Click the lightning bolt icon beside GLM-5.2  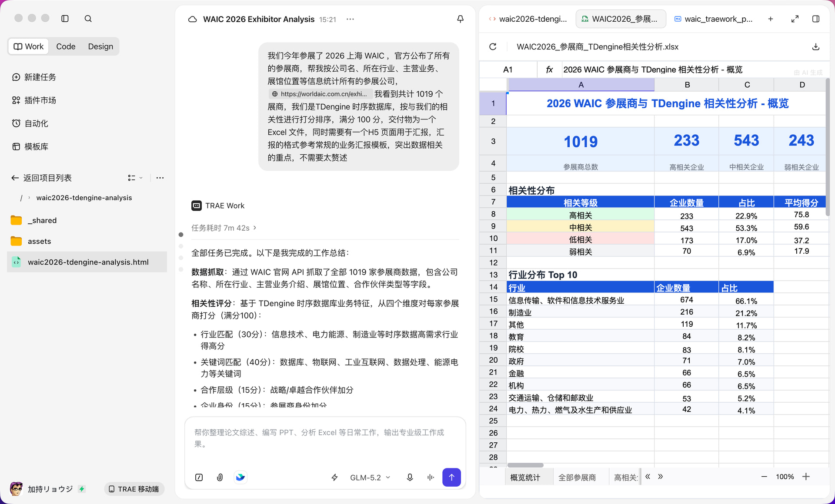point(334,477)
